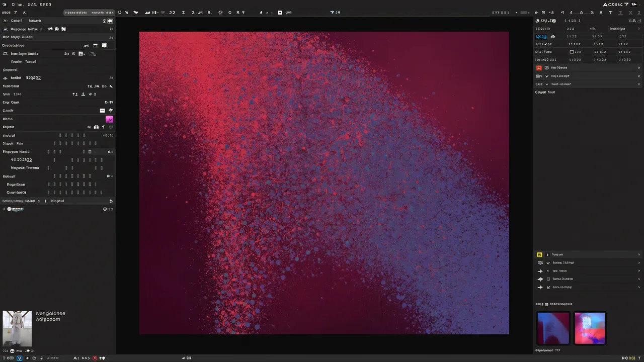Select the blue highlighted cell in right table
Image resolution: width=644 pixels, height=362 pixels.
[x=541, y=37]
